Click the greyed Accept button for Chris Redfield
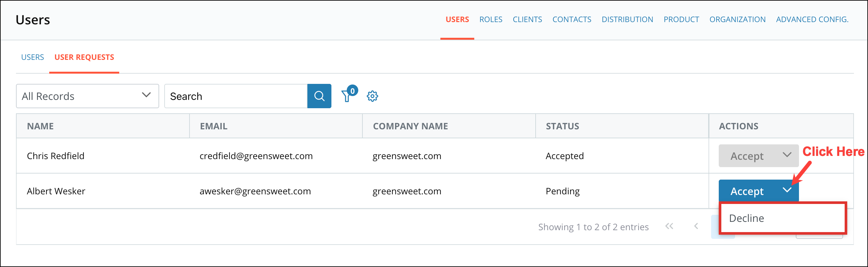868x267 pixels. (x=748, y=156)
